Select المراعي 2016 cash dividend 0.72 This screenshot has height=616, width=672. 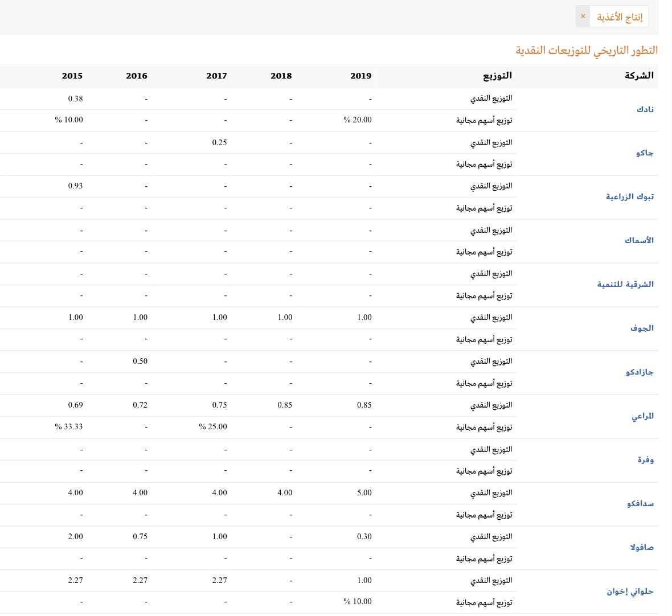(140, 405)
